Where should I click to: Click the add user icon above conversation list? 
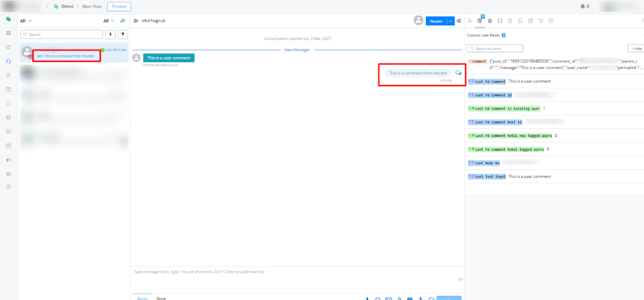(x=123, y=21)
